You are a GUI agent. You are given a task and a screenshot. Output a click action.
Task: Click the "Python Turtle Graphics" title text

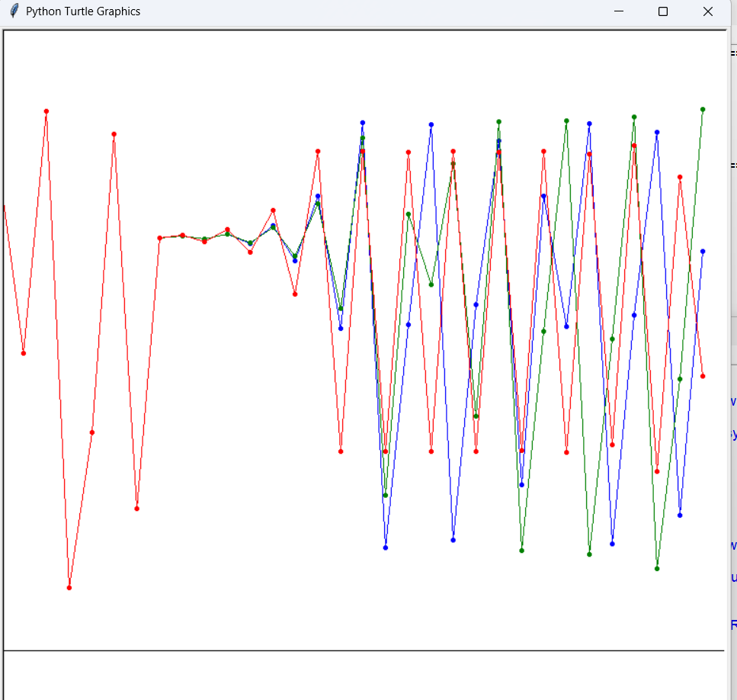[82, 11]
